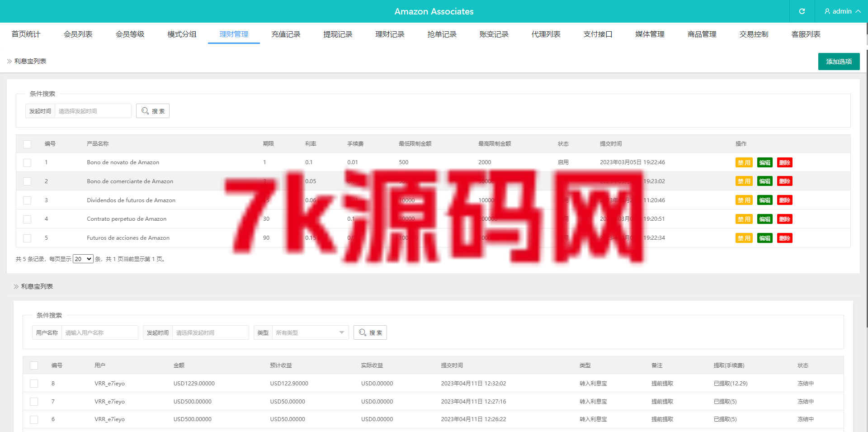Check the row for Dividendos de futuros de Amazon
Screen dimensions: 868x432
point(27,200)
